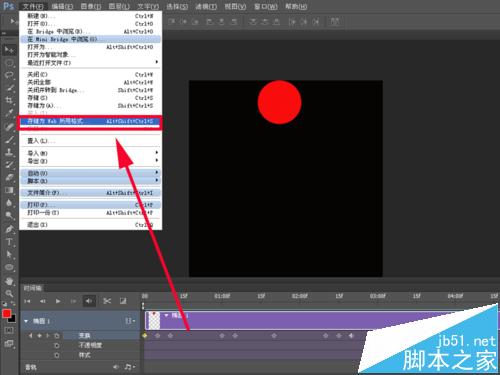Expand 最近打开文件 submenu
The height and width of the screenshot is (375, 500).
pos(90,62)
